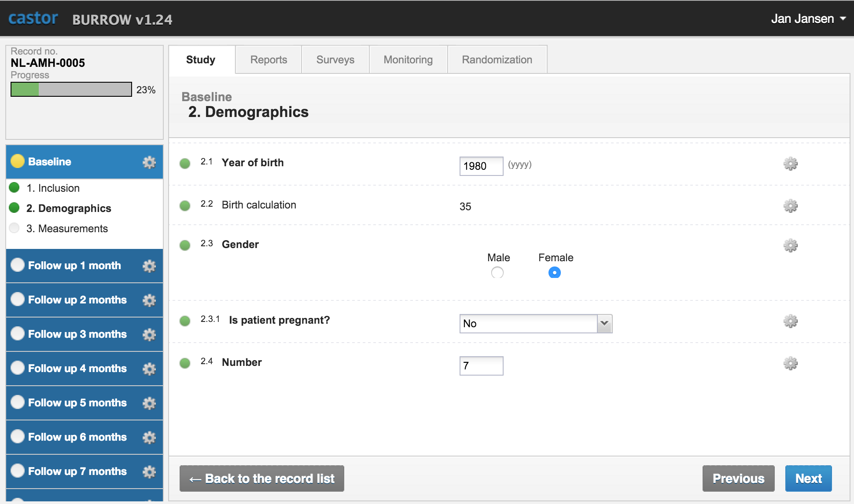854x504 pixels.
Task: Open the 'Is patient pregnant?' dropdown
Action: coord(536,324)
